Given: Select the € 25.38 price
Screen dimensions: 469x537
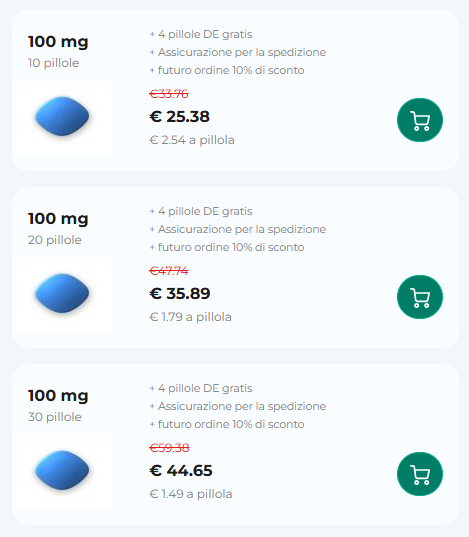Looking at the screenshot, I should point(179,117).
